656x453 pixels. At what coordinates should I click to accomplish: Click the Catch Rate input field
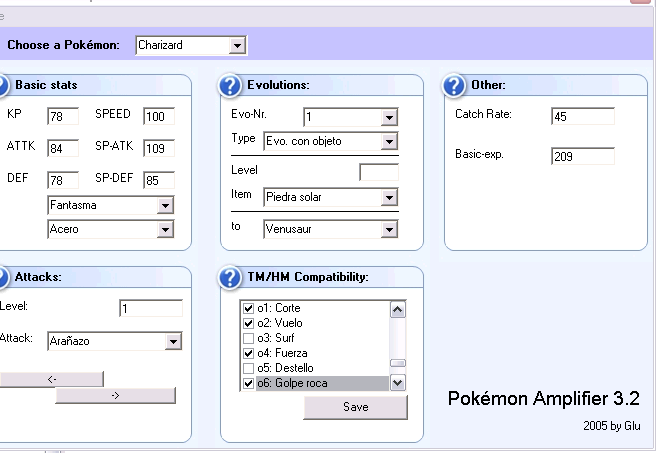point(583,116)
